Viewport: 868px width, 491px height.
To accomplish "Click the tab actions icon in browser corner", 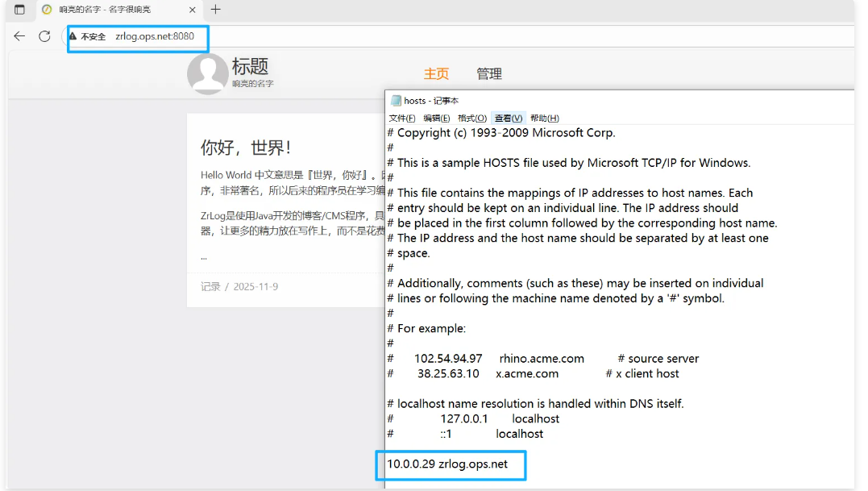I will 19,10.
